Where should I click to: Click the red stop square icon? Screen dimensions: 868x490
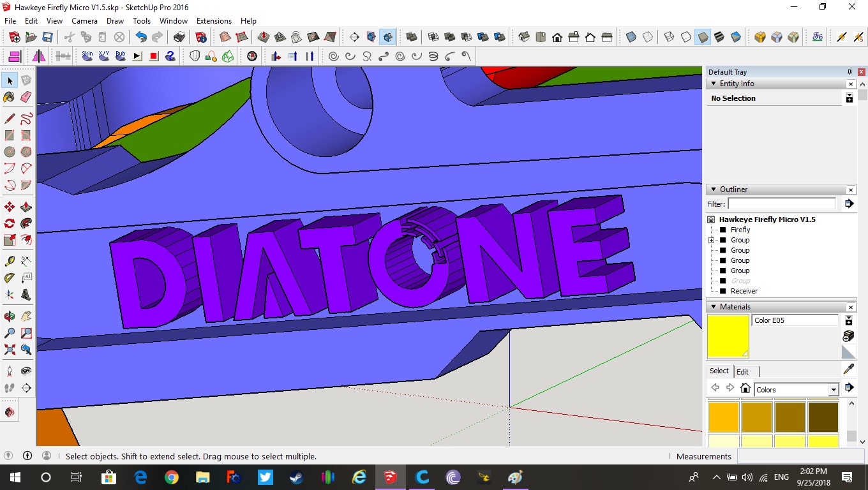[x=154, y=56]
